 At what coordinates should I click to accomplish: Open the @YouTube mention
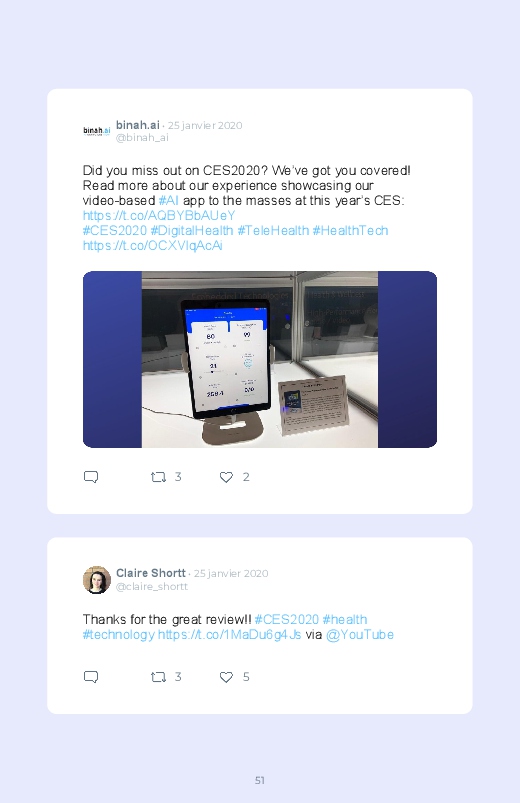360,635
